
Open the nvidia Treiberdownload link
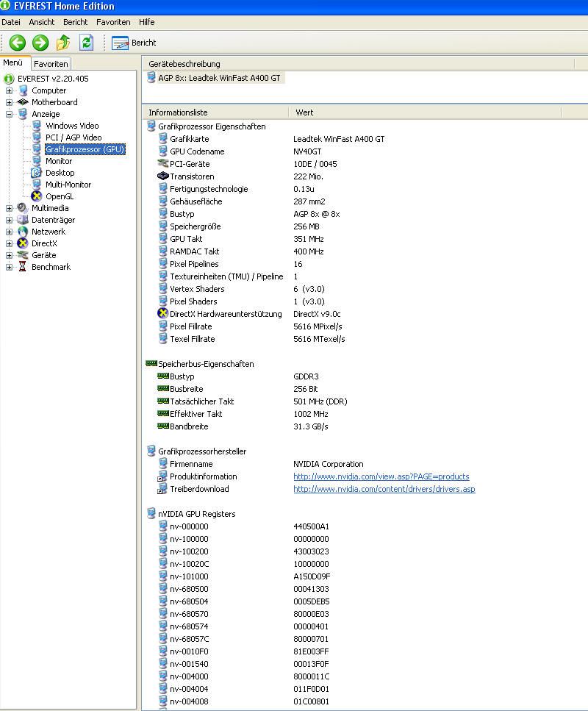tap(384, 489)
